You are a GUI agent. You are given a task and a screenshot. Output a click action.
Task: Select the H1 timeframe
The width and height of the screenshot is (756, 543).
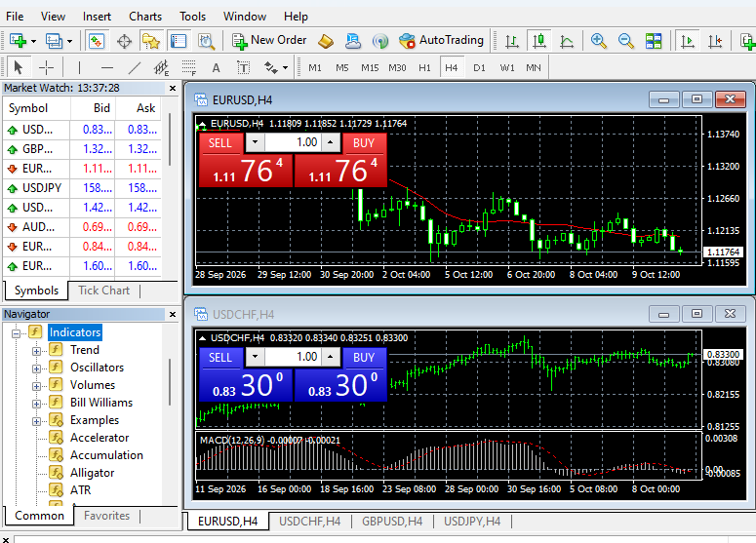(424, 68)
